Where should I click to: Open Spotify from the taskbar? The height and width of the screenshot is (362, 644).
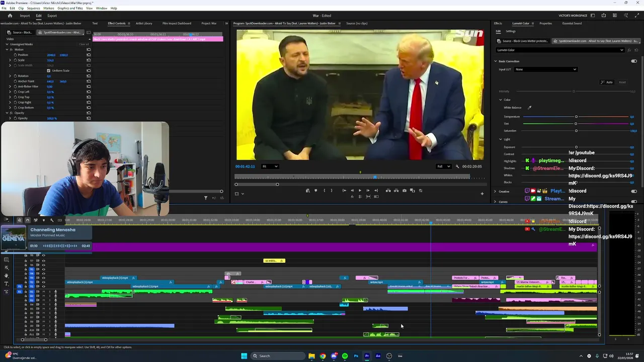pyautogui.click(x=345, y=356)
